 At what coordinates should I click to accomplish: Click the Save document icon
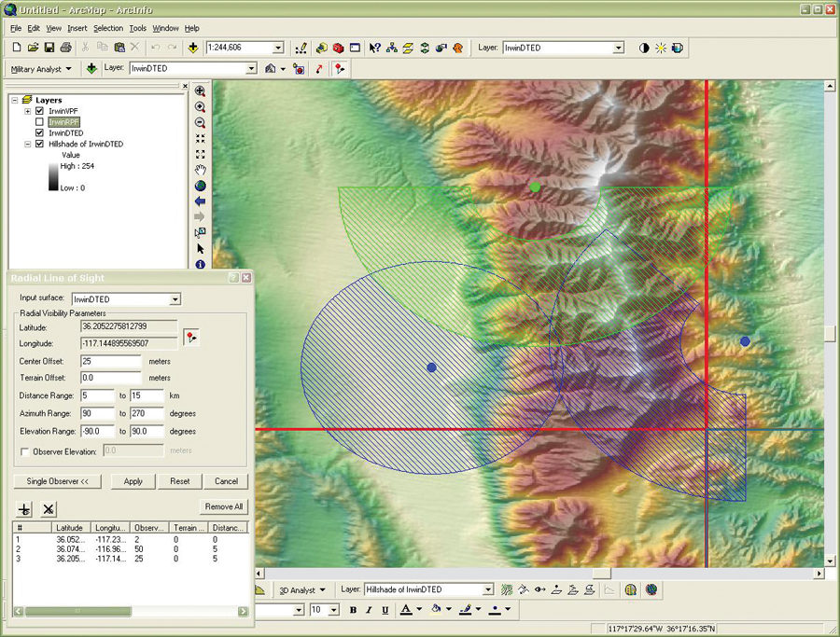49,48
